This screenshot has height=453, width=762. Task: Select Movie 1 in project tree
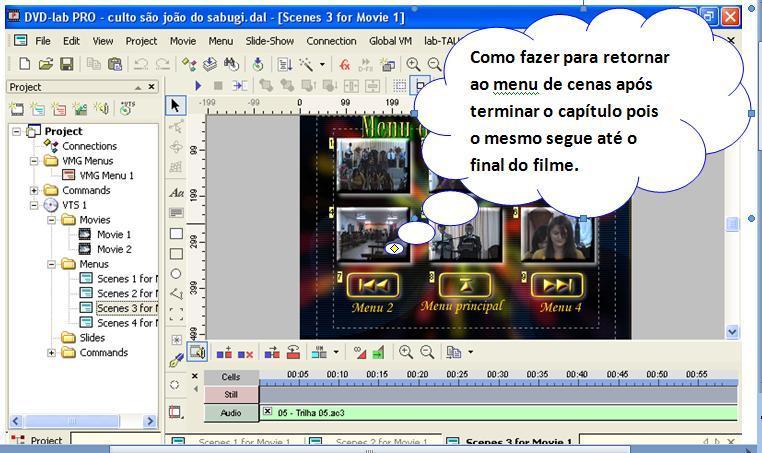coord(114,235)
